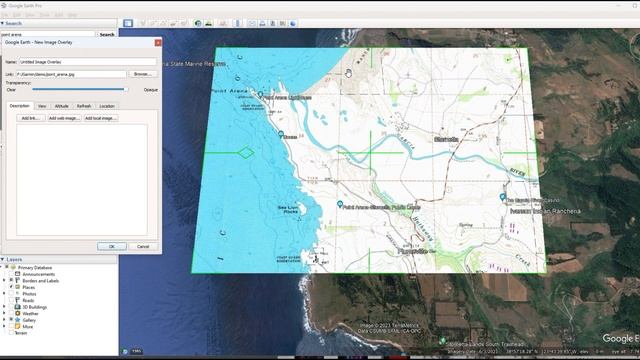Expand the Borders and Labels node
The width and height of the screenshot is (640, 360).
4,280
